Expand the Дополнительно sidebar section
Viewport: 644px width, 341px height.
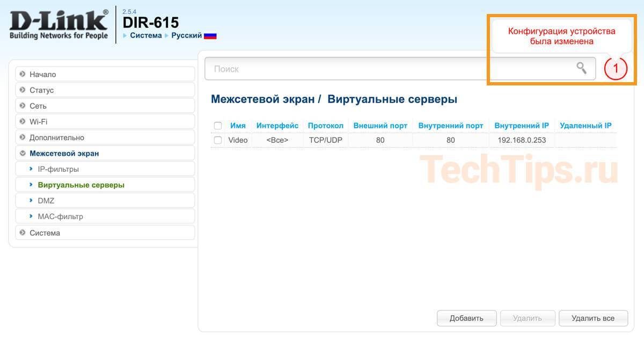(105, 137)
